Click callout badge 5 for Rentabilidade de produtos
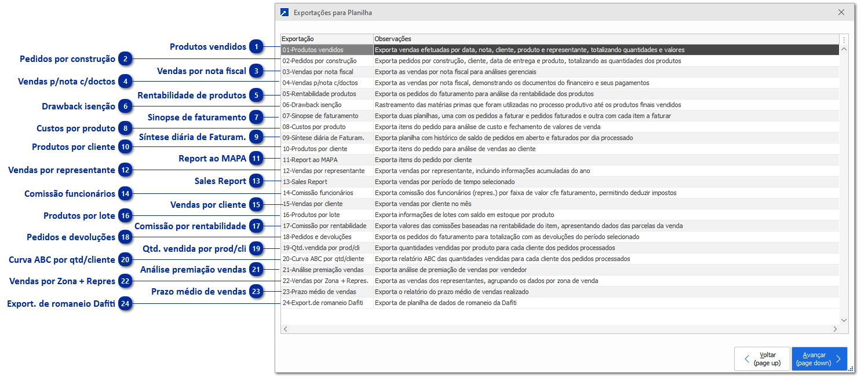The image size is (868, 382). [x=256, y=95]
